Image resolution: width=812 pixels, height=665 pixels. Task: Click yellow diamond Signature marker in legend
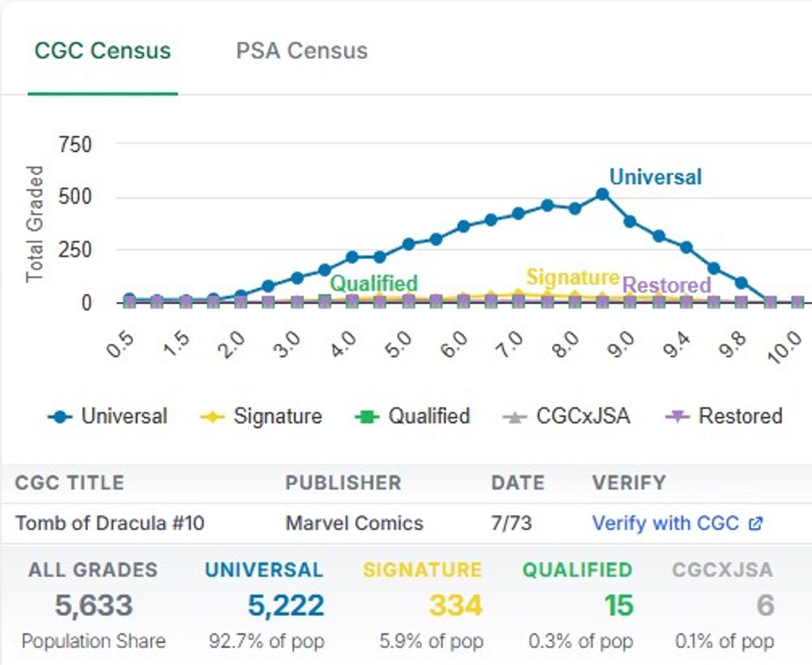[x=212, y=417]
